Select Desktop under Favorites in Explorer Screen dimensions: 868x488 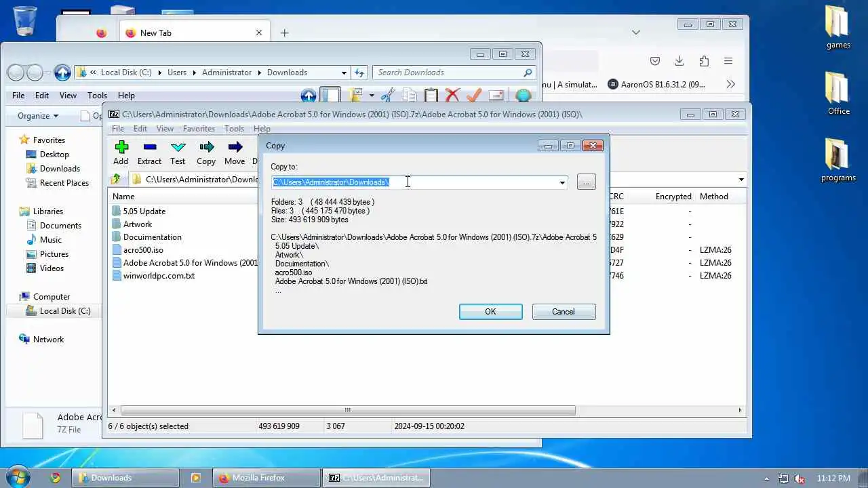click(54, 155)
